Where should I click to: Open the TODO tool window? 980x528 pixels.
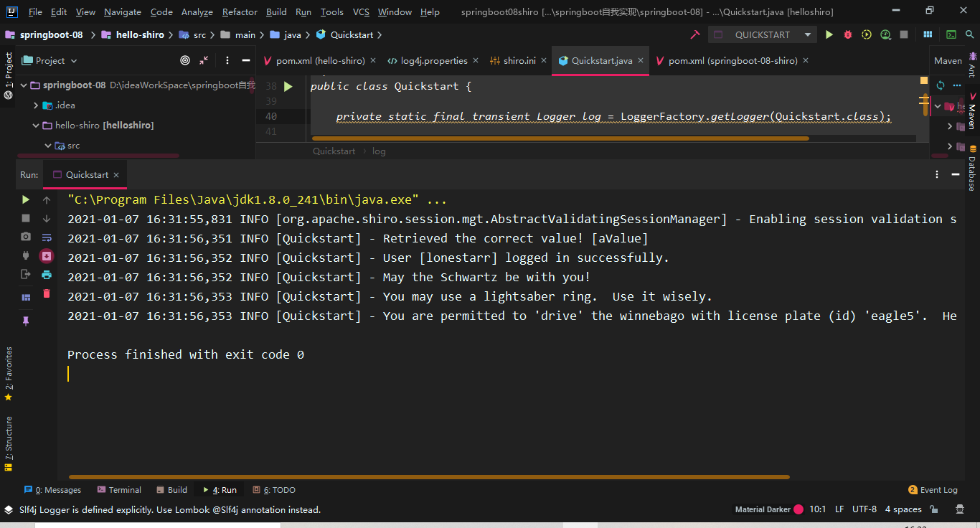(273, 490)
